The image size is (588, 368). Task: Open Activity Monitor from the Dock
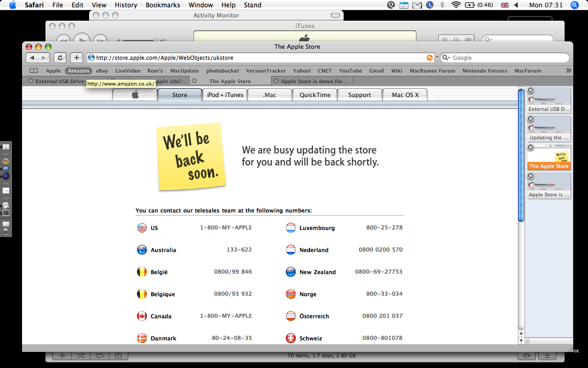point(6,213)
